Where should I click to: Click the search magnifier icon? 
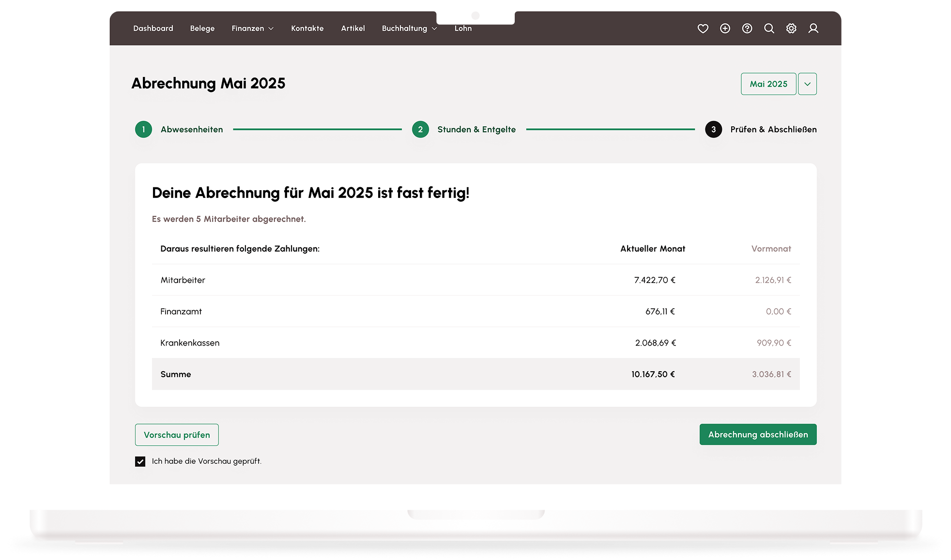click(769, 29)
